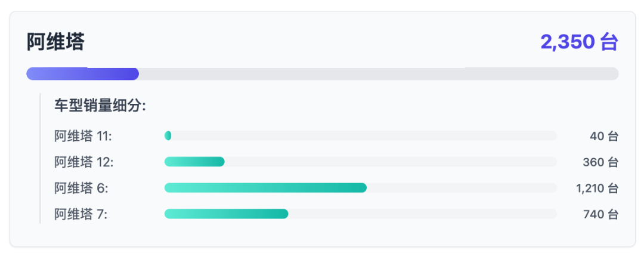Screen dimensions: 644x253
Task: Select the 阿维塔 12 model label
Action: coord(84,162)
